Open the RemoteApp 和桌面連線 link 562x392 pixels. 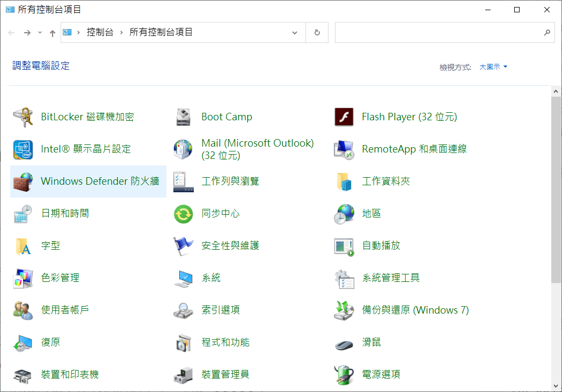[414, 149]
